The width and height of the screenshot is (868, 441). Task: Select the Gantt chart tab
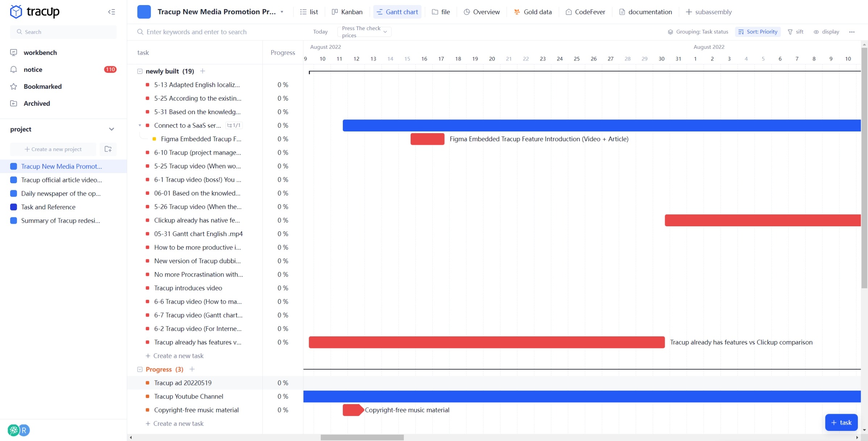click(x=398, y=12)
